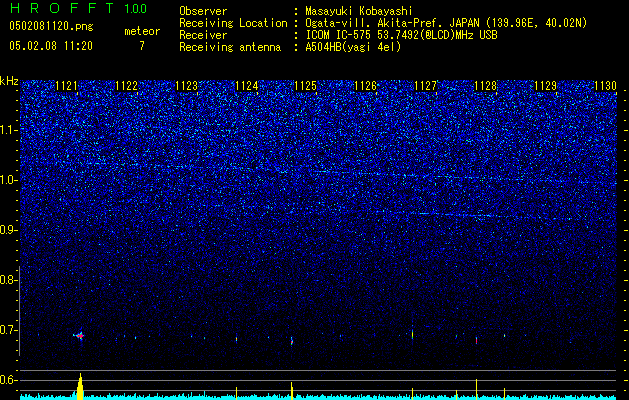Click the ICOM IC-575 receiver text

click(x=401, y=35)
